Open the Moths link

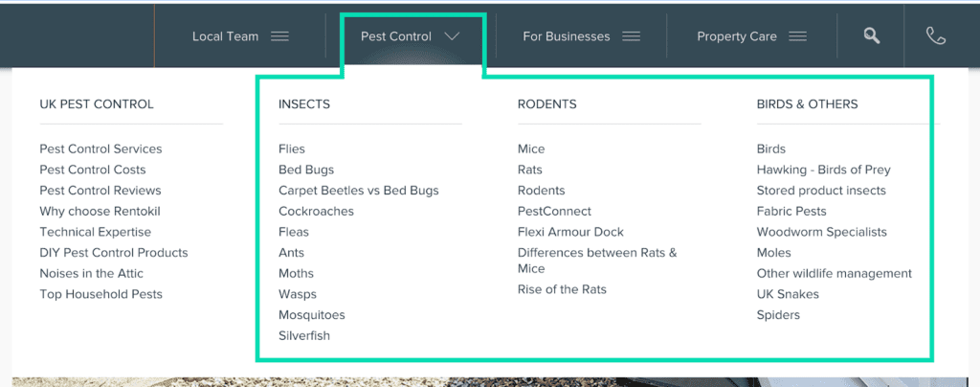tap(297, 273)
